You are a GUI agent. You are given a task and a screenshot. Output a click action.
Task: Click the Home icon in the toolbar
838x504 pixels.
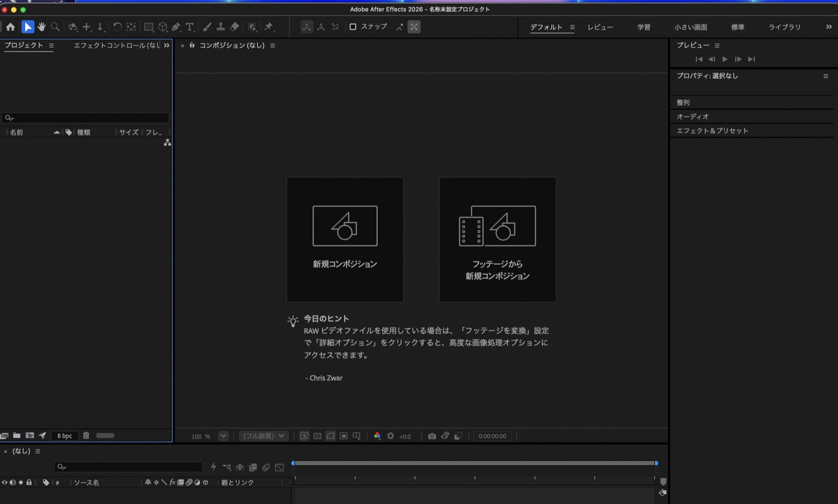[10, 27]
